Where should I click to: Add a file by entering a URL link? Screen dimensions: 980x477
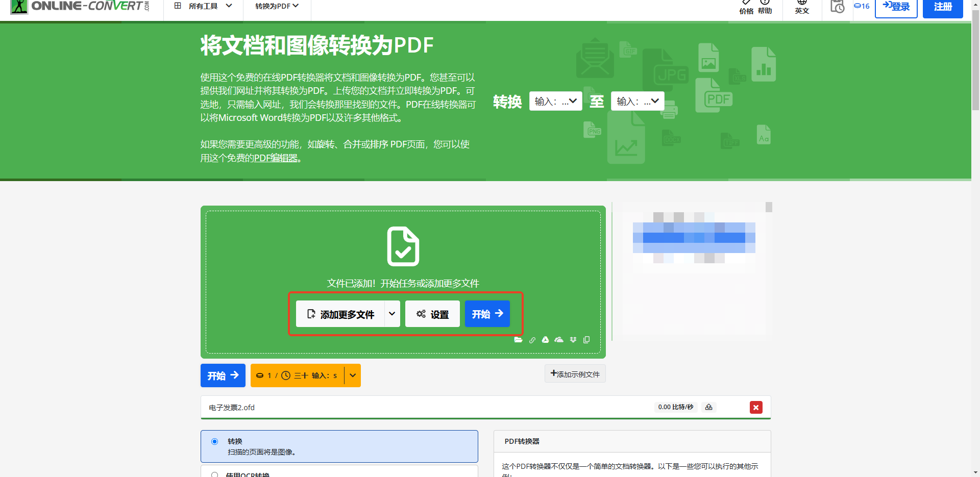pyautogui.click(x=532, y=339)
